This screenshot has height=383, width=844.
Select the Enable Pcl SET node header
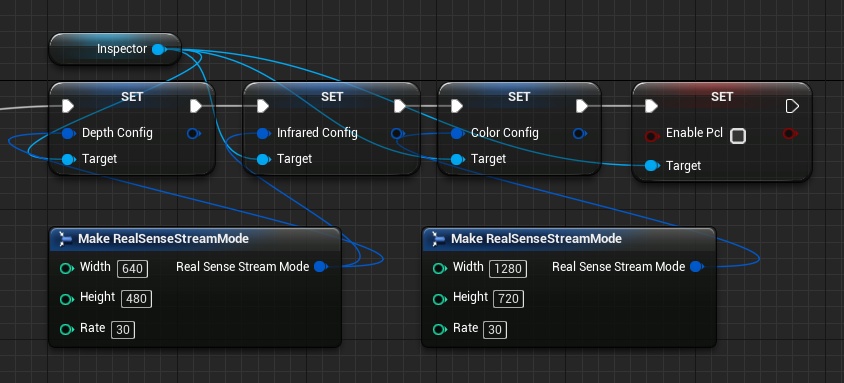[722, 96]
